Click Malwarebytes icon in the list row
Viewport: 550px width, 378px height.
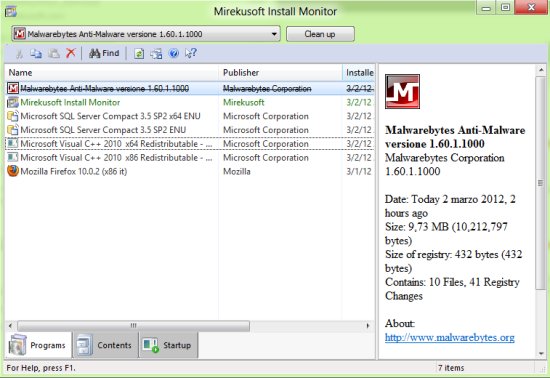[x=13, y=88]
